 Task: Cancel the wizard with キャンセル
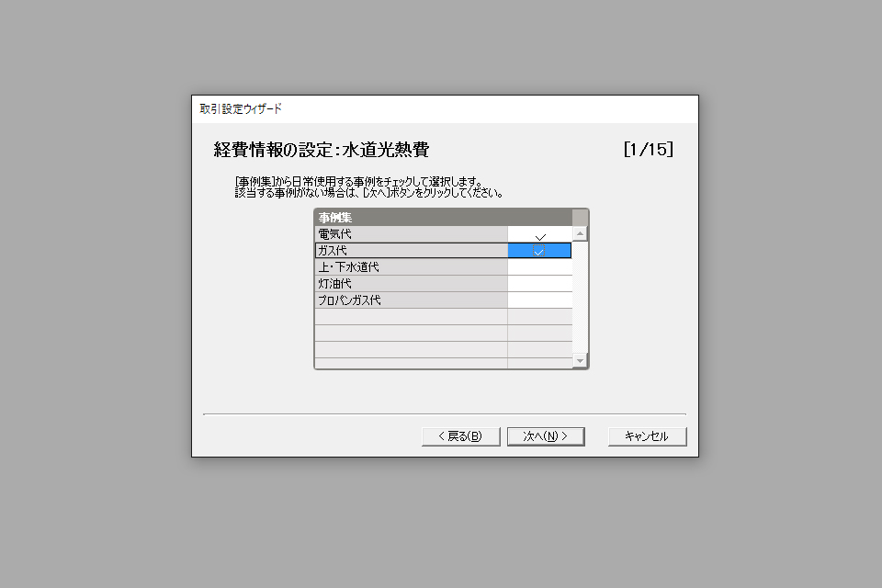(x=647, y=436)
